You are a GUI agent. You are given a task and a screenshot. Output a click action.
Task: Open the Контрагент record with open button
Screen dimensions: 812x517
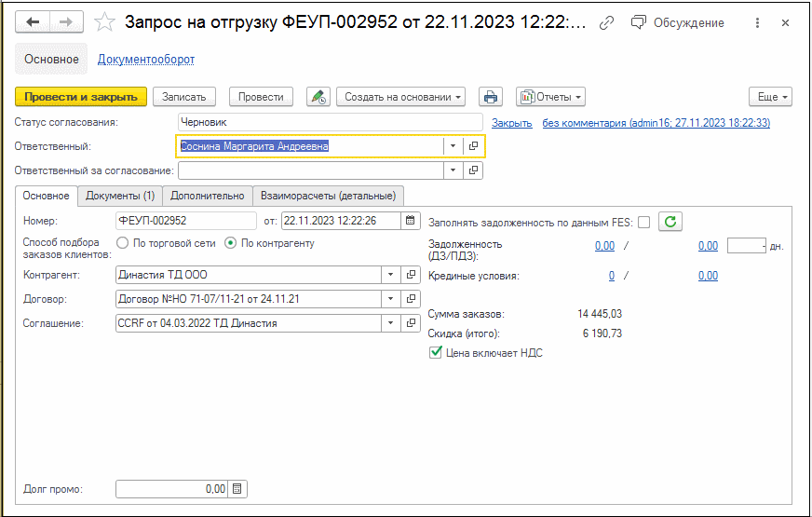pos(411,275)
